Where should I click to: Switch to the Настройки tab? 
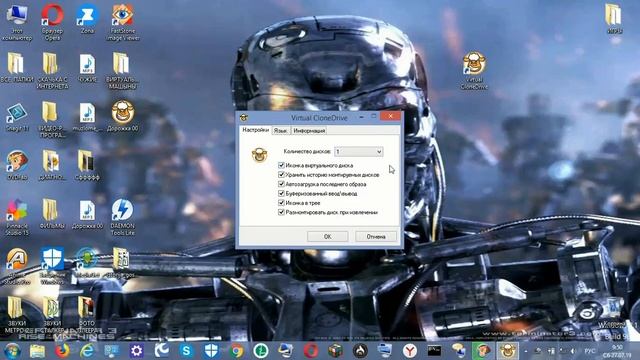[x=256, y=130]
